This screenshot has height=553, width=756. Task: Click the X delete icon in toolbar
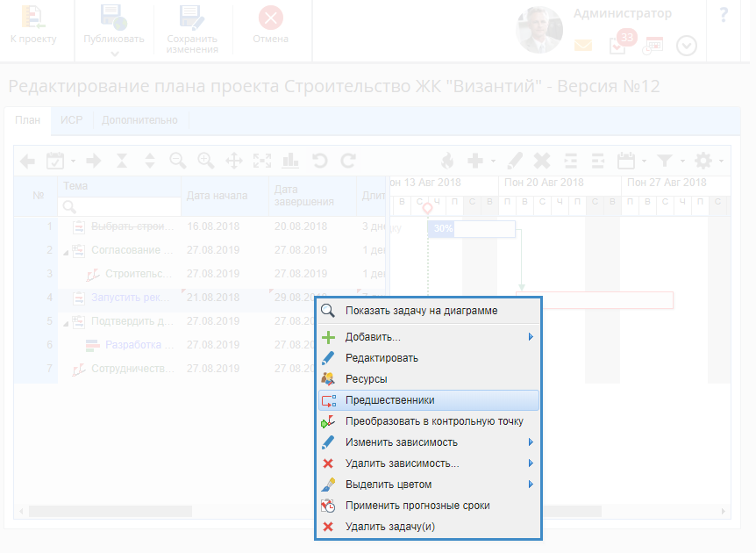[542, 161]
